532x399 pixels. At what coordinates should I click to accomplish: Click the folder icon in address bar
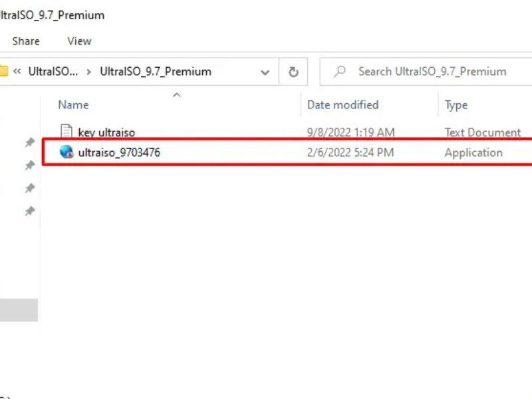[3, 71]
